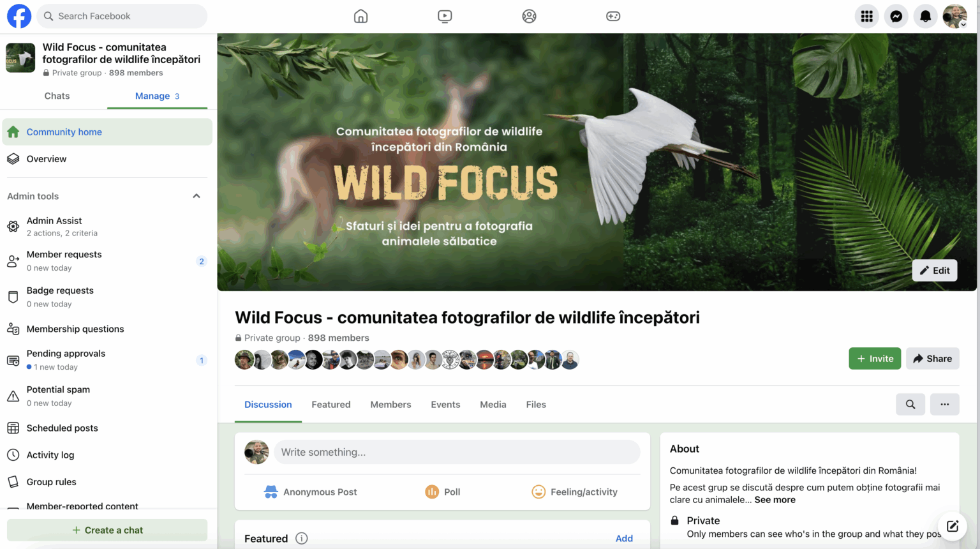Viewport: 980px width, 549px height.
Task: Open Member requests in the sidebar
Action: 107,260
